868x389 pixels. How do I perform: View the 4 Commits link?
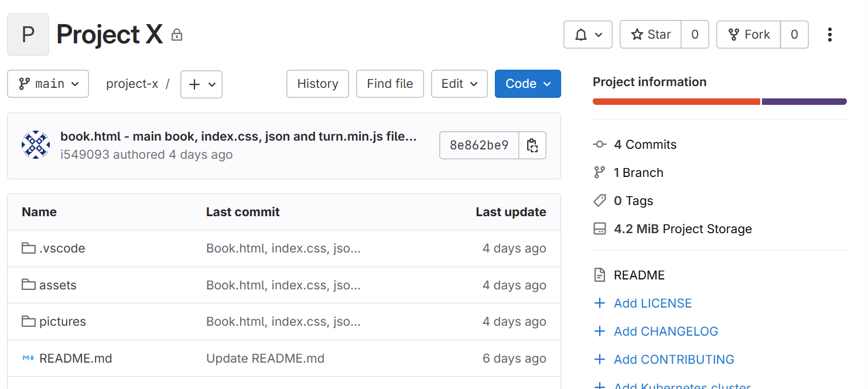645,145
